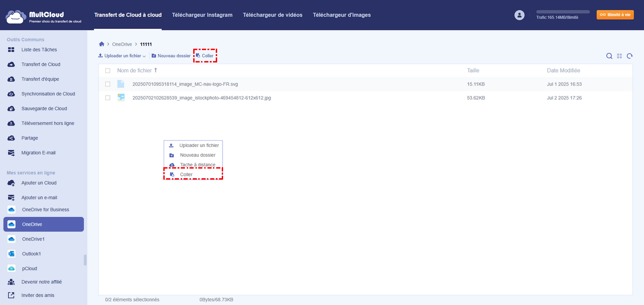The image size is (644, 305).
Task: Click the Devenir notre affilié icon
Action: [x=11, y=282]
